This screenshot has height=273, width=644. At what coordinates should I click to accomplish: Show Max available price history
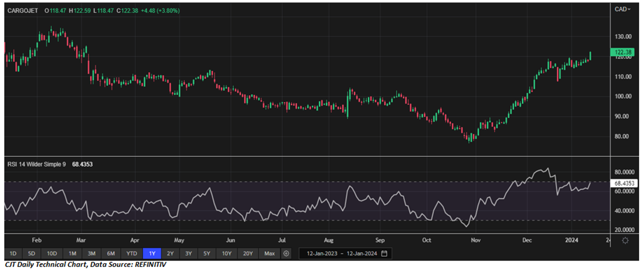(x=269, y=254)
